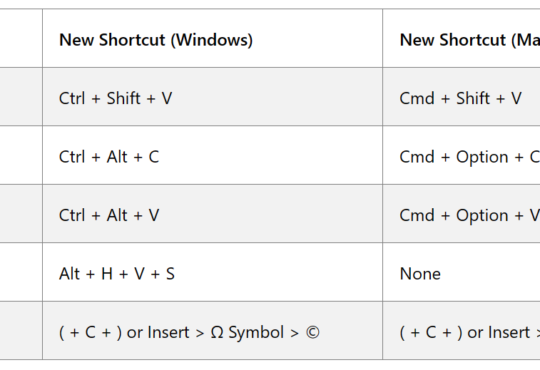Select the "Cmd + Option + V" cell
540x370 pixels.
(x=461, y=214)
